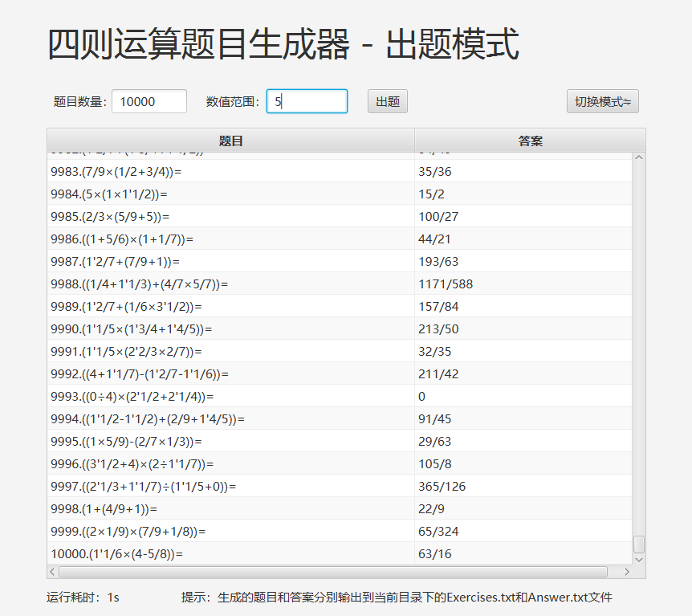Viewport: 692px width, 616px height.
Task: Click the horizontal scrollbar thumb
Action: (x=332, y=572)
